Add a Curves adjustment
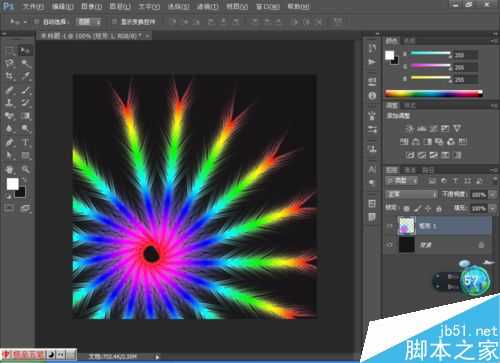This screenshot has width=500, height=363. click(x=434, y=128)
